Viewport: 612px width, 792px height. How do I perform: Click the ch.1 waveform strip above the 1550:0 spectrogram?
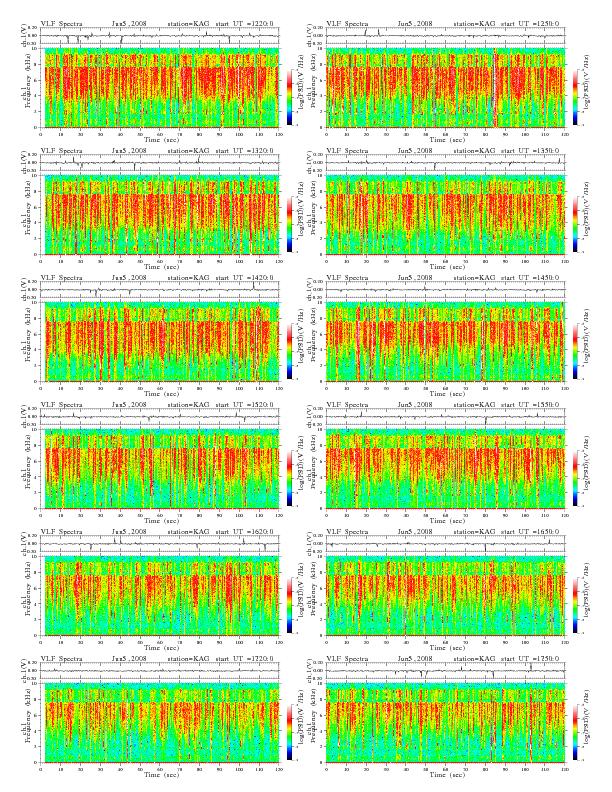[x=445, y=417]
